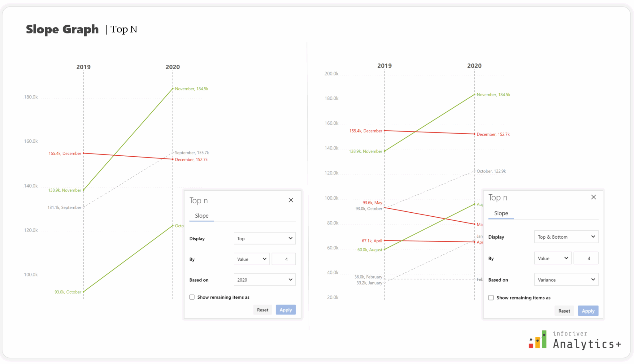The image size is (634, 364).
Task: Click Reset in the right Top n dialog
Action: [x=564, y=311]
